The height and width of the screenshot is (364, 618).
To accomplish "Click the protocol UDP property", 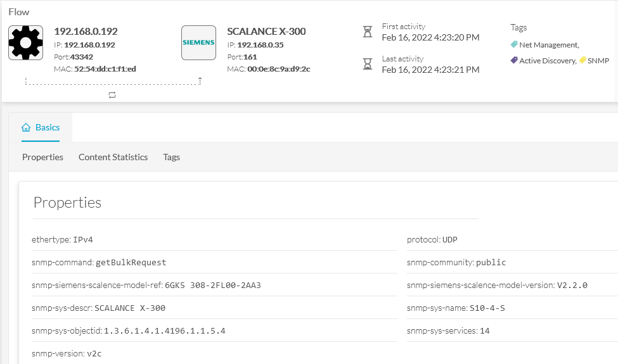I will (432, 240).
